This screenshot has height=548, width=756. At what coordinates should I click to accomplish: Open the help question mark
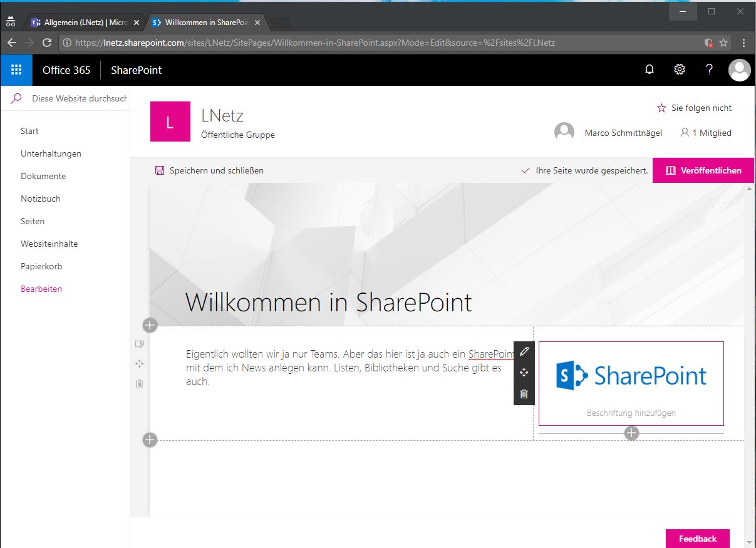pyautogui.click(x=709, y=70)
